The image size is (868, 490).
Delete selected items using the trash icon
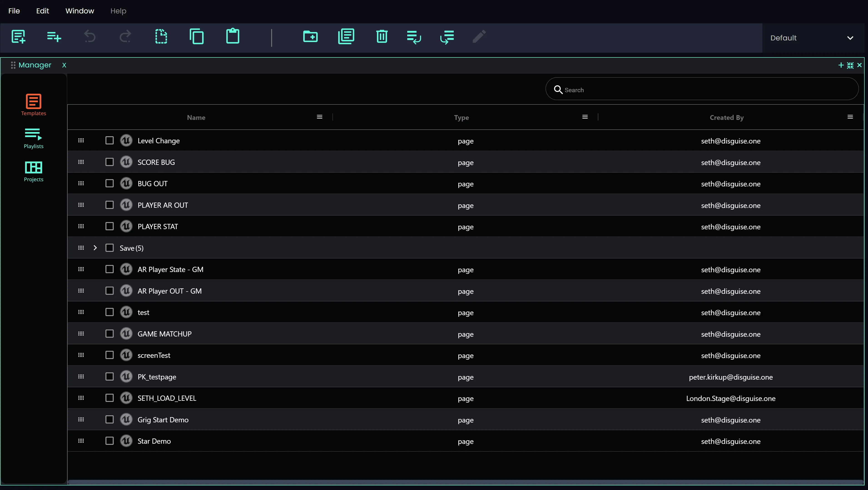point(382,37)
